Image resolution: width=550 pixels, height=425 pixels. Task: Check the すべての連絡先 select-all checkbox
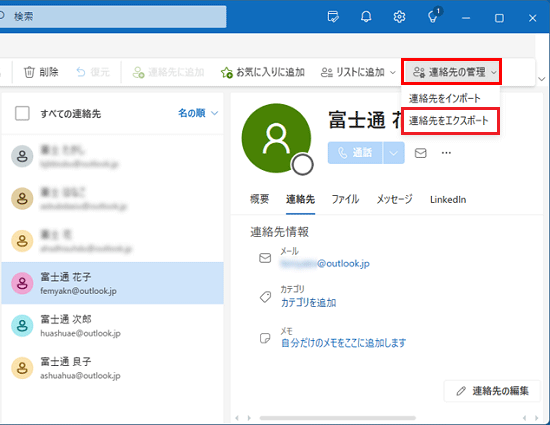pyautogui.click(x=22, y=113)
